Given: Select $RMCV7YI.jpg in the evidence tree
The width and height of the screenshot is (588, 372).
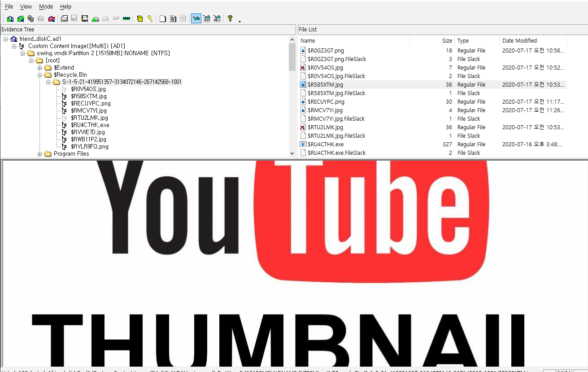Looking at the screenshot, I should coord(88,111).
